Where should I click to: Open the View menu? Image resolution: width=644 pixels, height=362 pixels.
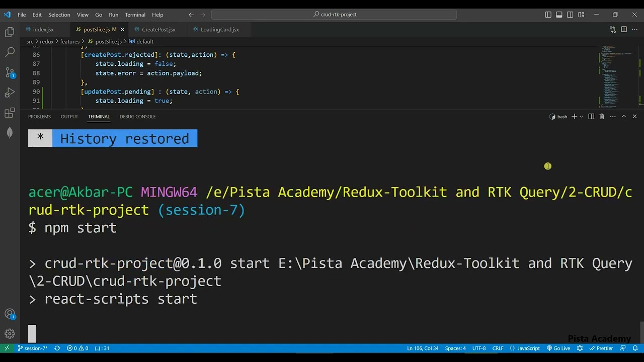click(83, 15)
